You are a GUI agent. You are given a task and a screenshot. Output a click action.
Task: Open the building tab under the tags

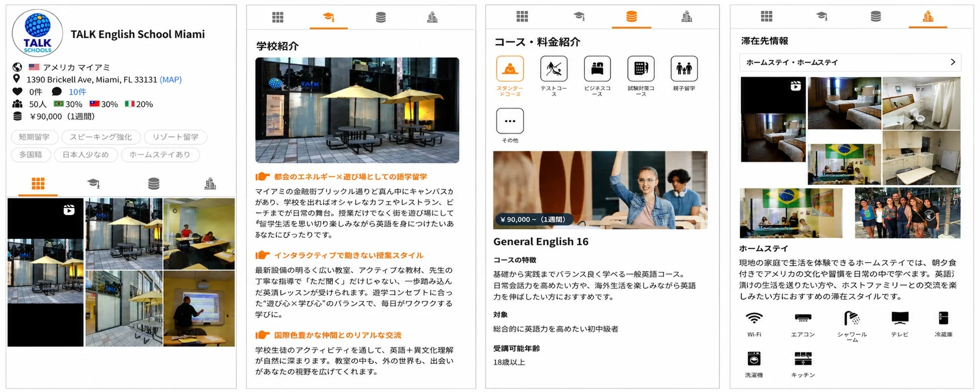(x=210, y=183)
